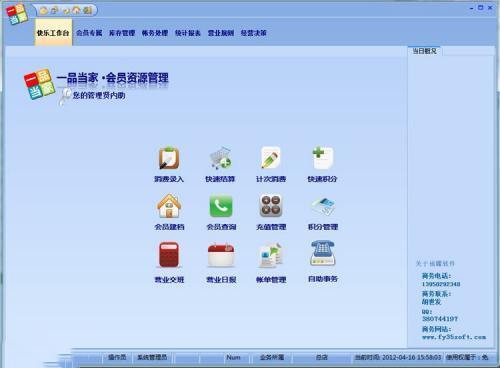This screenshot has height=368, width=500.
Task: Open 积分管理 icon
Action: pos(322,206)
